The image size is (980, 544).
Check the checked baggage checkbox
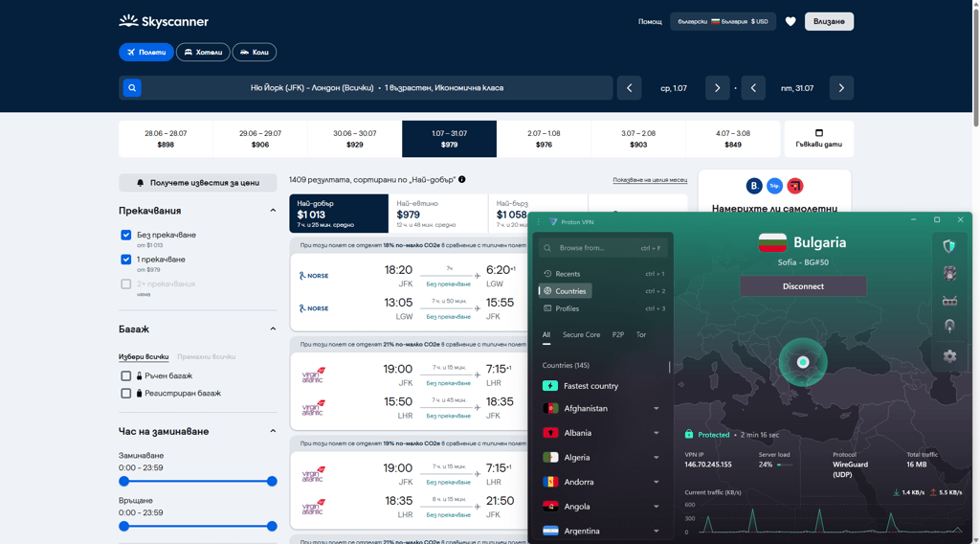(x=125, y=394)
